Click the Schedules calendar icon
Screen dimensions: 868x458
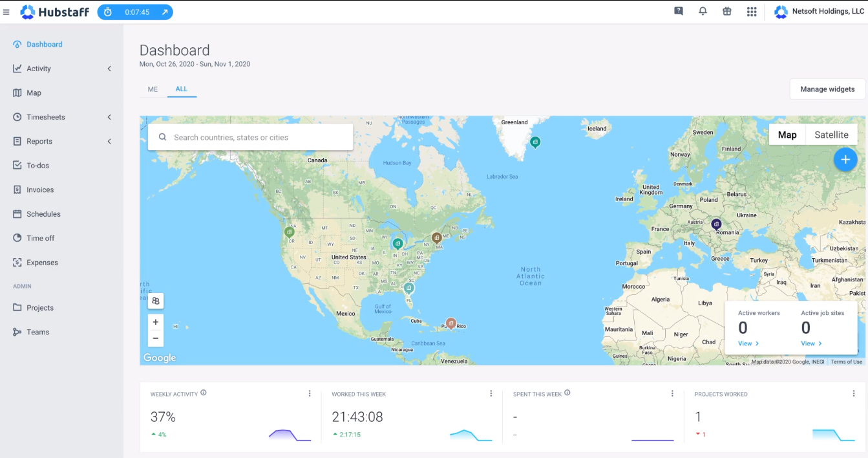click(x=17, y=214)
